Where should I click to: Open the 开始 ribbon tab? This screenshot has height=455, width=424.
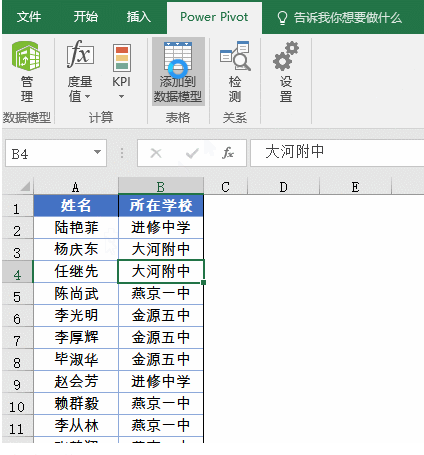click(86, 17)
